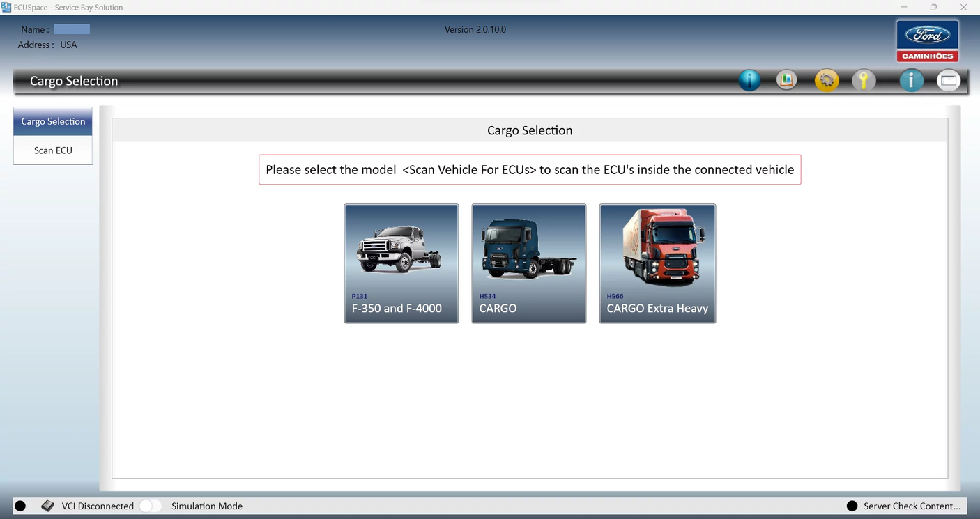Click the status dot beside VCI Disconnected

[x=20, y=506]
